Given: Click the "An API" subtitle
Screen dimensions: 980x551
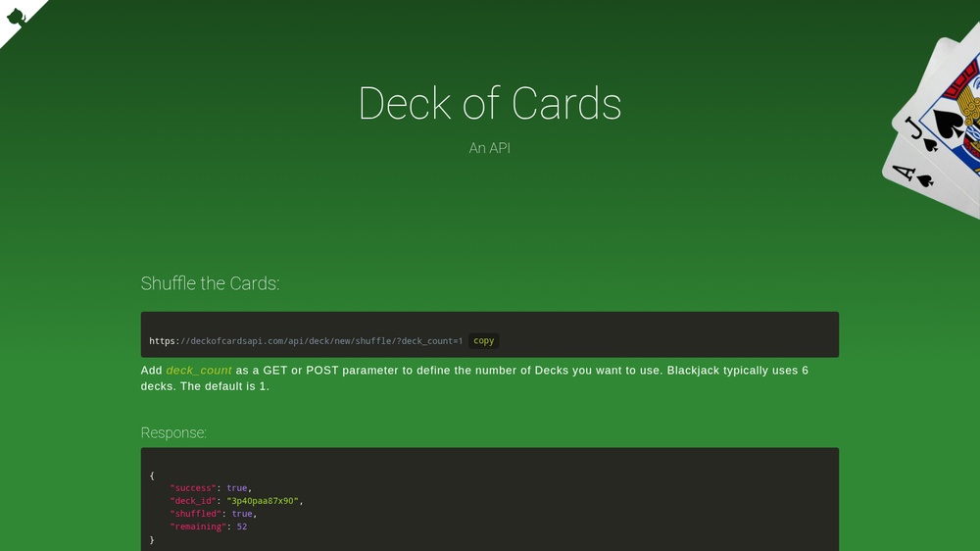Looking at the screenshot, I should pos(490,148).
